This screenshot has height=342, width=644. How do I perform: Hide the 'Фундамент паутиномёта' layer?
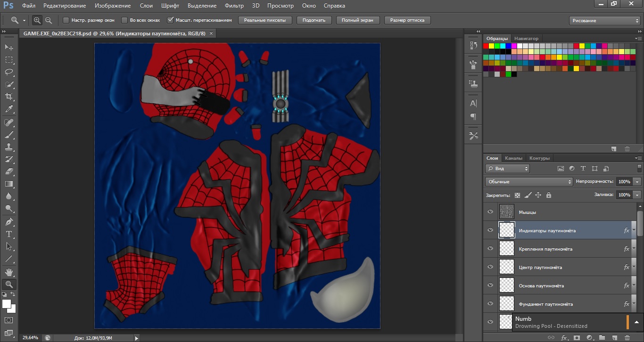point(490,304)
